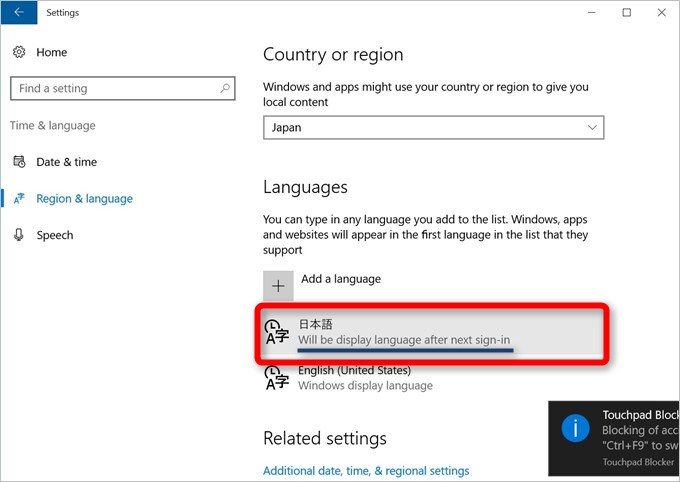Open Additional date, time, & regional settings
680x482 pixels.
[x=365, y=471]
